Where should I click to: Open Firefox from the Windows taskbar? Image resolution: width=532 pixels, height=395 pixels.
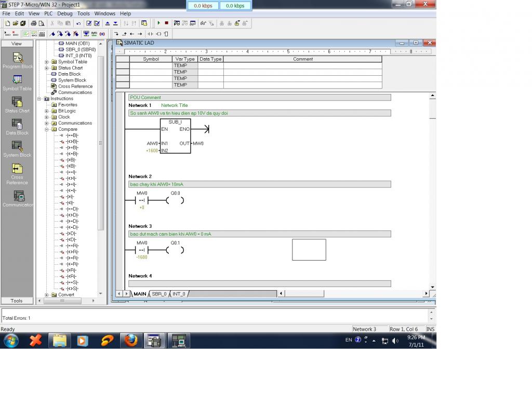click(131, 340)
